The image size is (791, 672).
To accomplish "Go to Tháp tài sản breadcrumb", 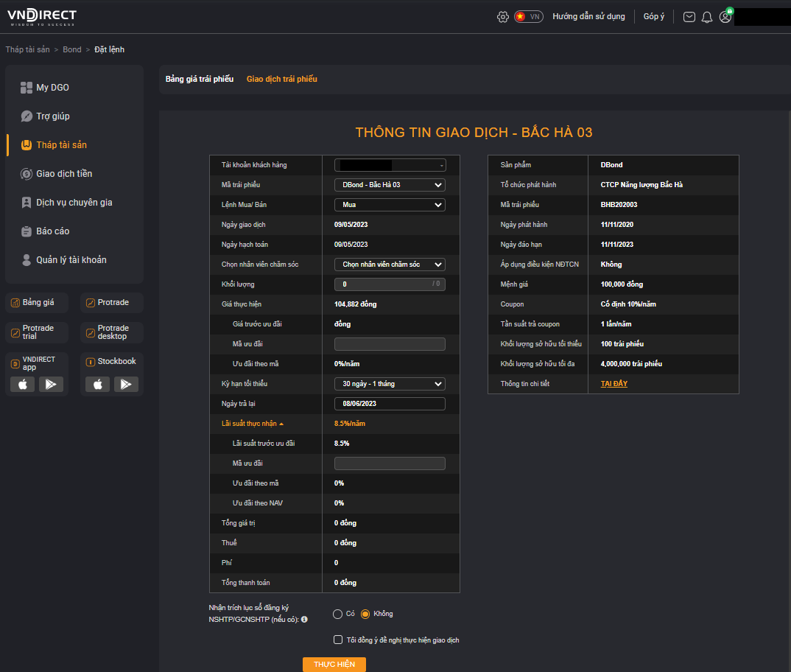I will pyautogui.click(x=28, y=49).
